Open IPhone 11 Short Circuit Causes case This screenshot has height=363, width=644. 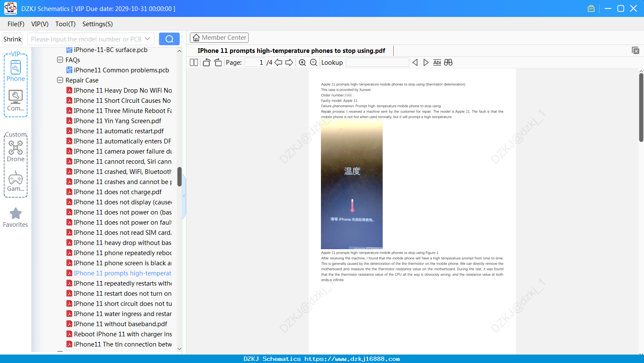point(119,101)
